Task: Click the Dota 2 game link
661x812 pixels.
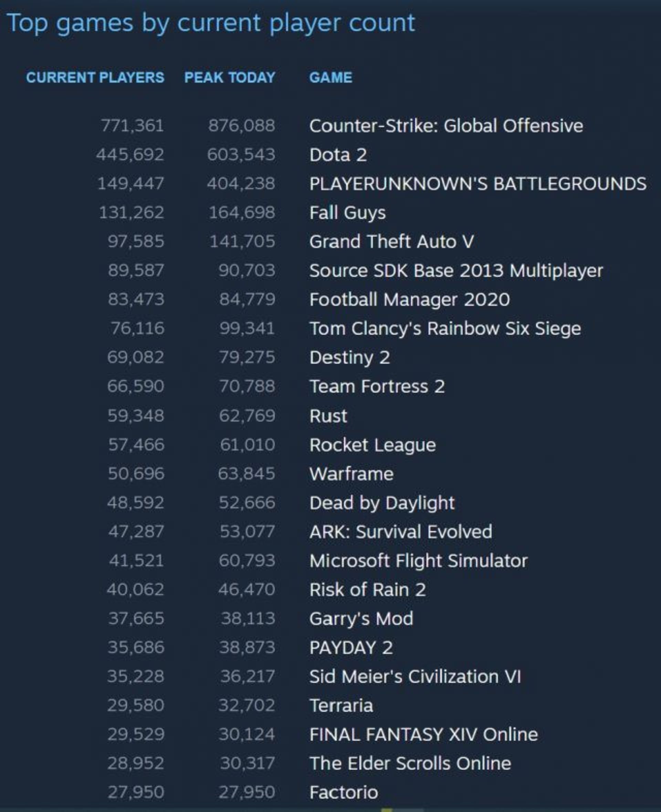Action: [x=338, y=155]
